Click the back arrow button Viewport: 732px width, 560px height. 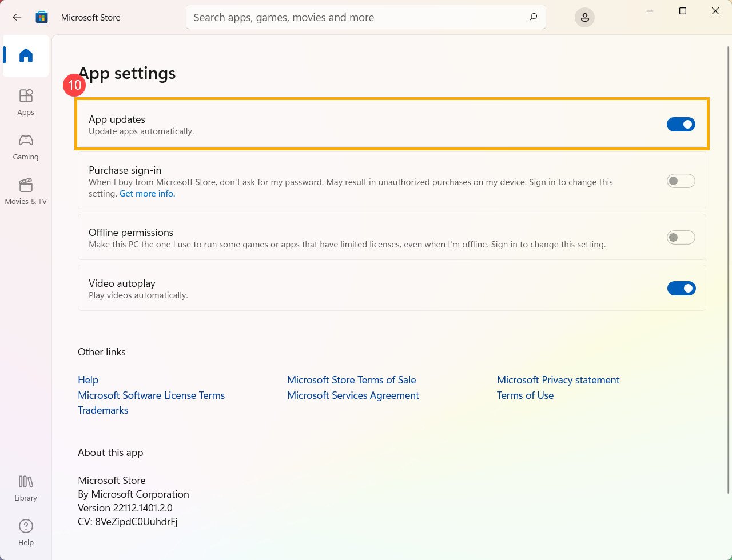[17, 17]
